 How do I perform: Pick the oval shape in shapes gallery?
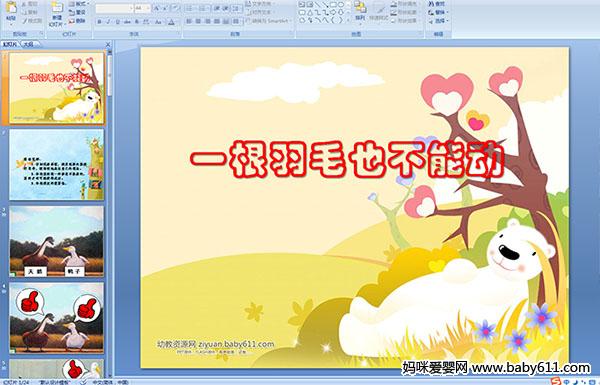point(341,5)
